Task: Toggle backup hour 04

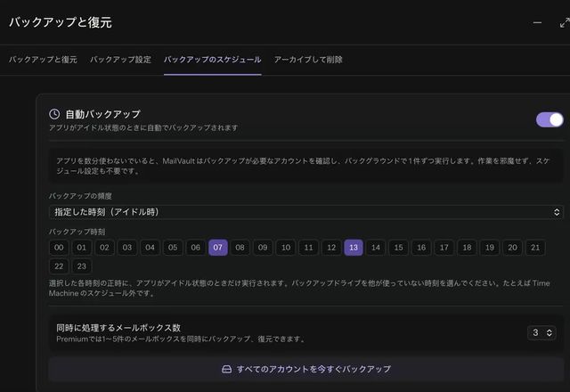Action: point(150,248)
